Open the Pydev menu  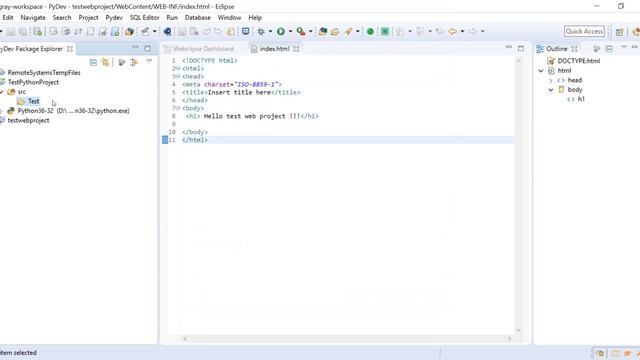point(114,18)
